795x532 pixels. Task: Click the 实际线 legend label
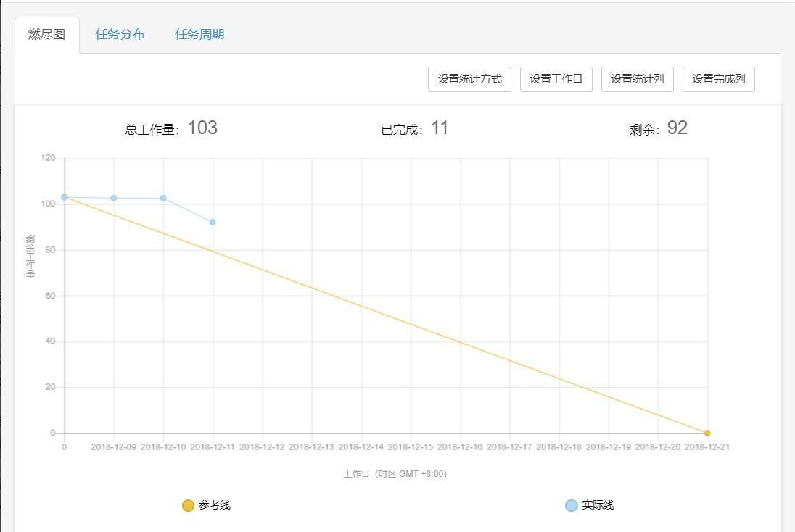pos(598,505)
